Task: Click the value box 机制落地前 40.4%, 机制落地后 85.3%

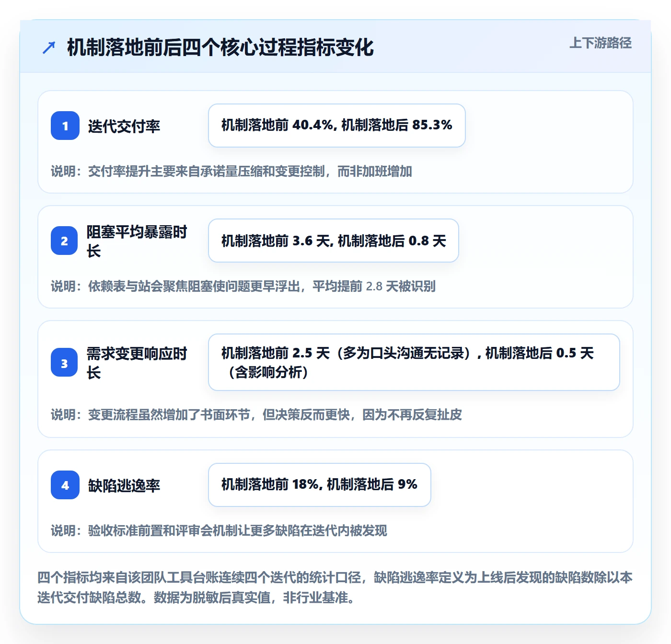Action: (x=336, y=126)
